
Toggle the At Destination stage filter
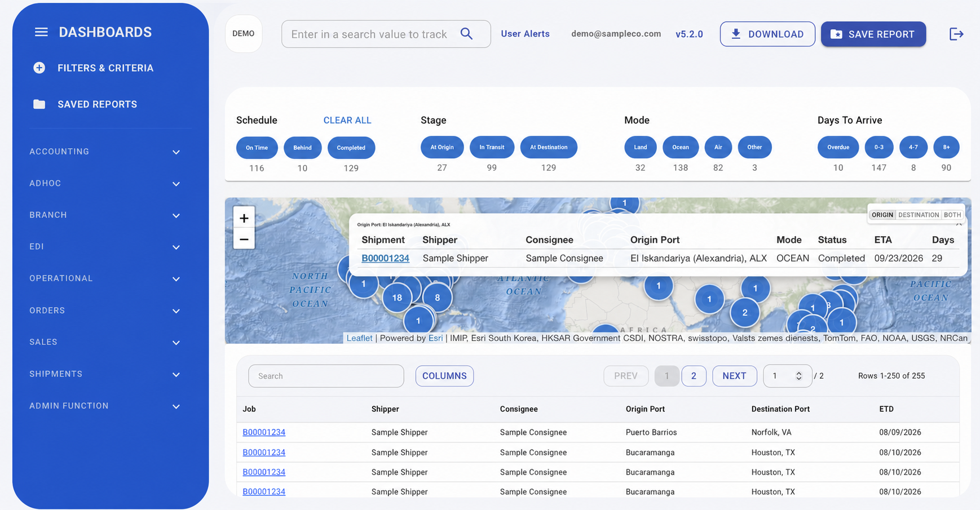click(x=549, y=147)
